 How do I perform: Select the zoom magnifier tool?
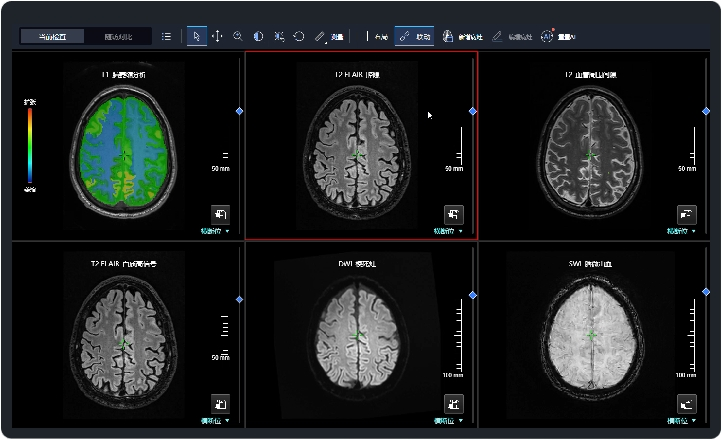238,36
